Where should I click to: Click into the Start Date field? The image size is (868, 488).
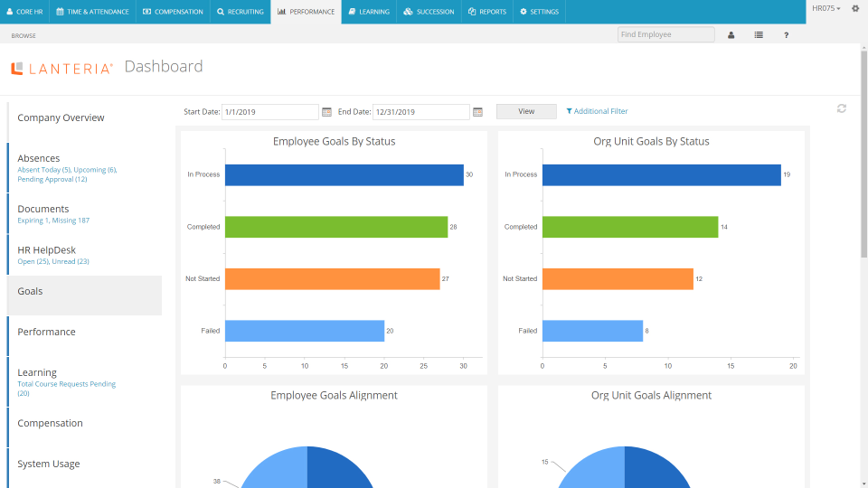tap(270, 112)
